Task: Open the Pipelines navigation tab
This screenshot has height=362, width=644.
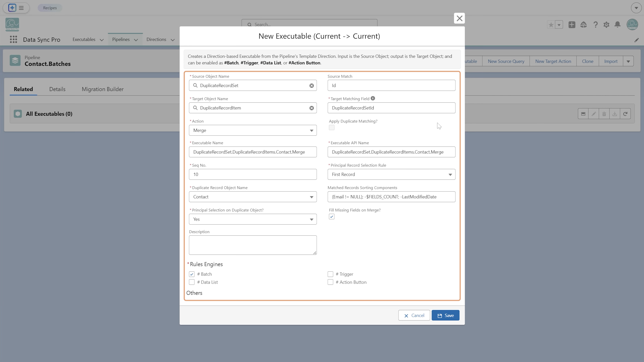Action: 121,39
